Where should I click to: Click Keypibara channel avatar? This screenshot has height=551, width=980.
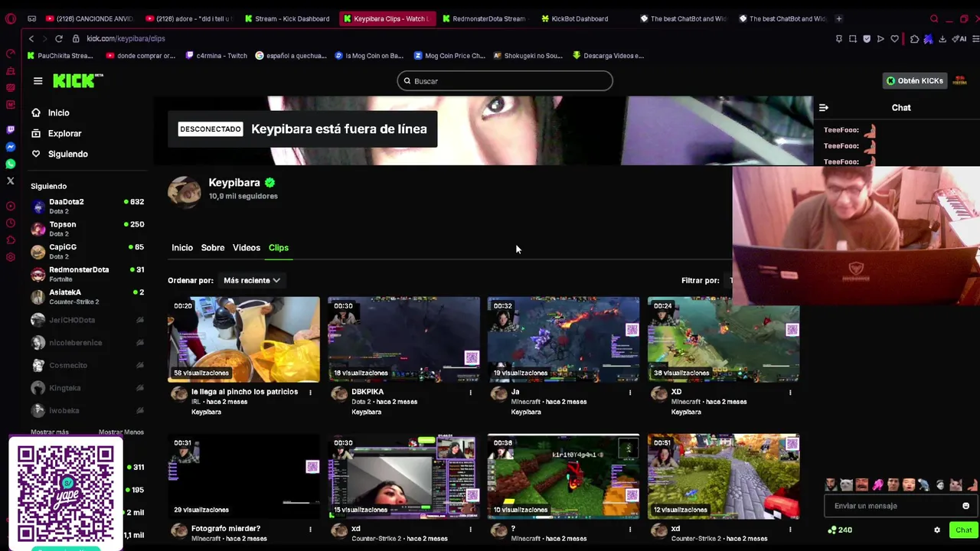click(185, 191)
